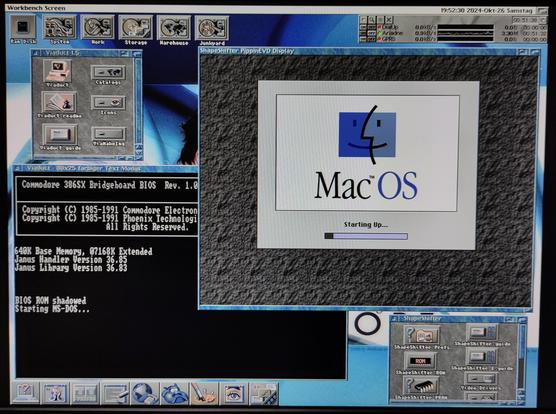Viewport: 556px width, 414px height.
Task: Launch the pen on document dock icon
Action: (x=115, y=393)
